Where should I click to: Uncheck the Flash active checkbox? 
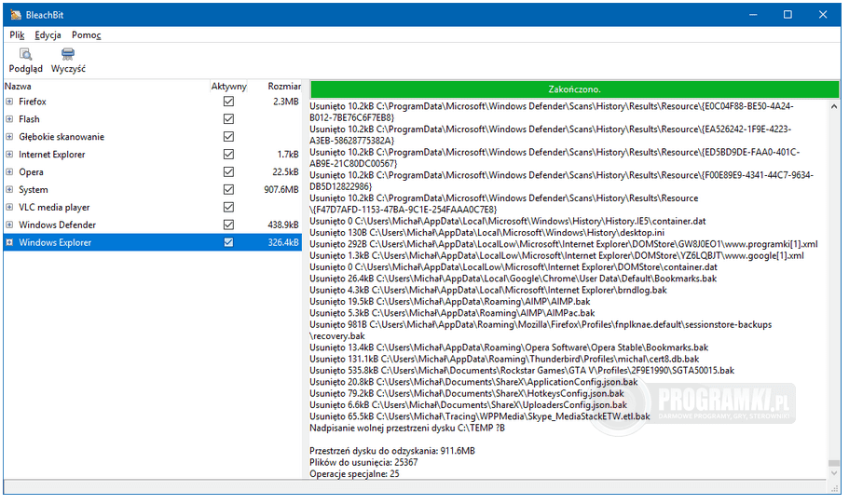click(x=228, y=119)
